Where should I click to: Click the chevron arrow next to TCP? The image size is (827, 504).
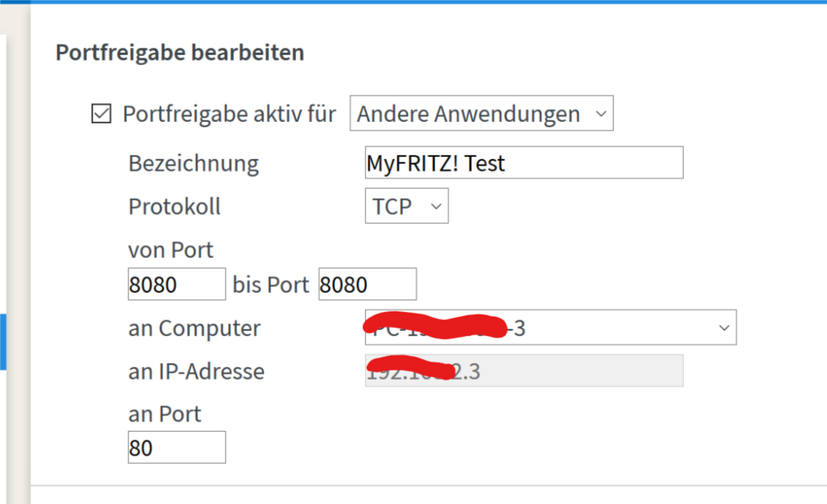(x=435, y=207)
